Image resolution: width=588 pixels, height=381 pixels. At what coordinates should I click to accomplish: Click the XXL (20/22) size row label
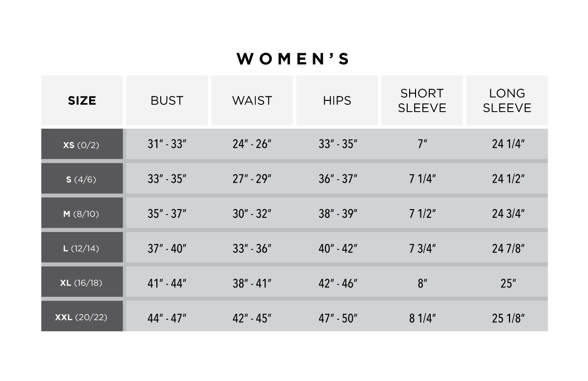pos(82,317)
